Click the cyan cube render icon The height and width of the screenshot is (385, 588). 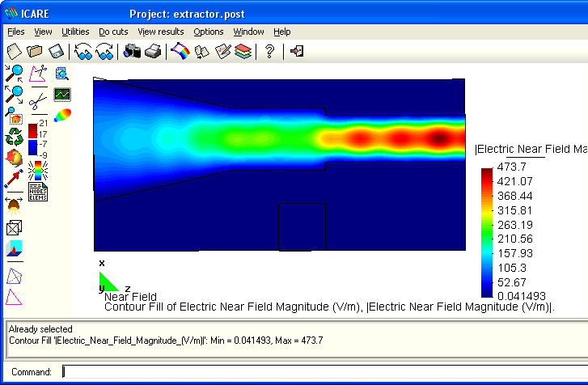[14, 248]
